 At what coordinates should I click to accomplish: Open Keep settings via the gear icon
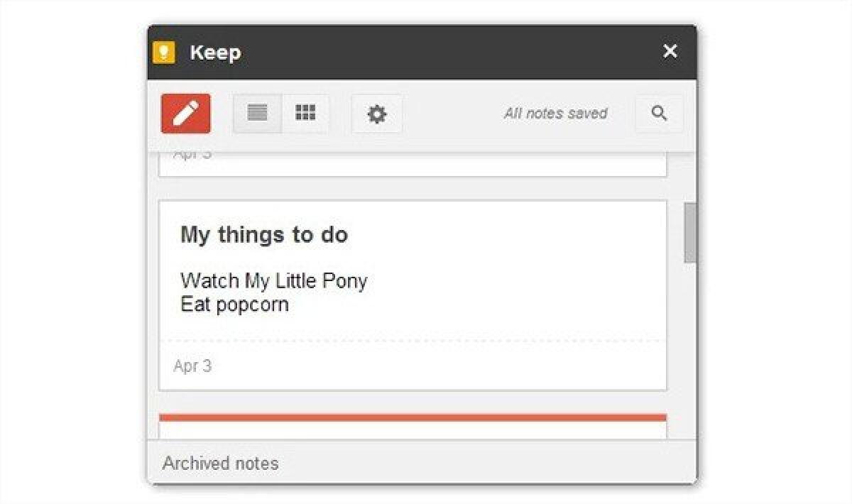tap(377, 114)
